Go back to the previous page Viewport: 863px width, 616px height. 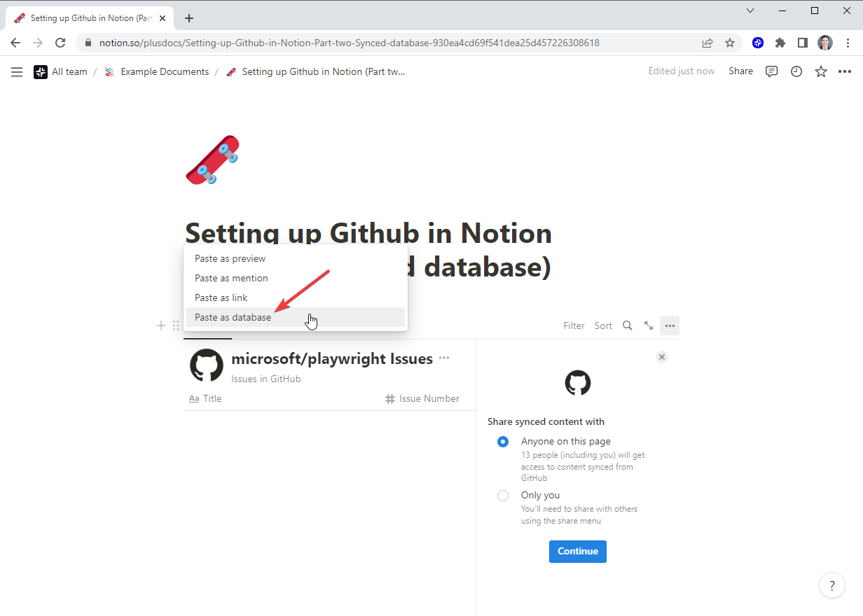(15, 43)
